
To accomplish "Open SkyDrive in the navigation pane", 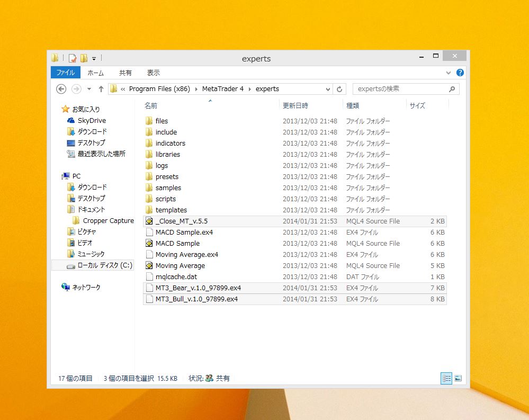I will (x=92, y=120).
